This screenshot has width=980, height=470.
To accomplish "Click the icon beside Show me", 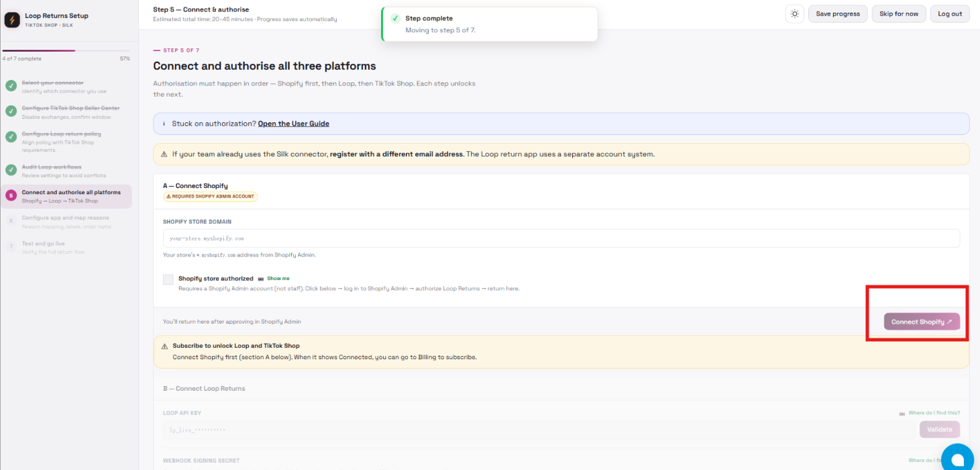I will (x=260, y=279).
